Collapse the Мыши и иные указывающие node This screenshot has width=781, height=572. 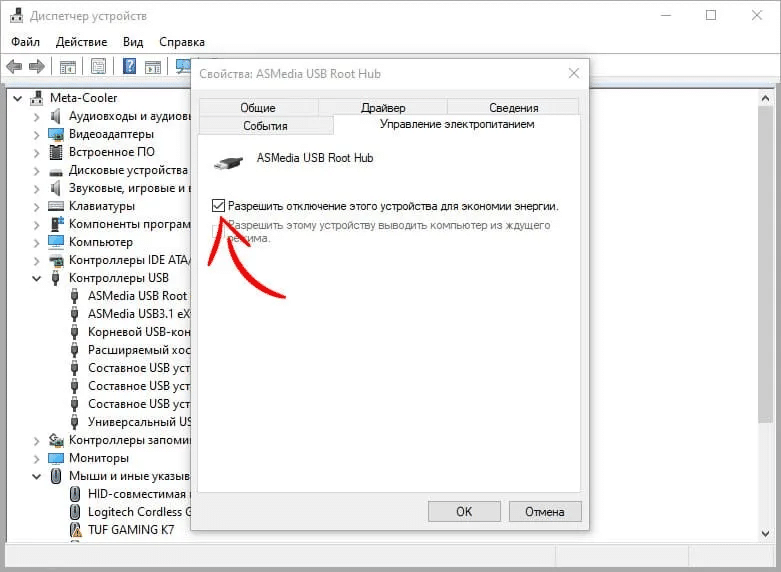tap(37, 476)
